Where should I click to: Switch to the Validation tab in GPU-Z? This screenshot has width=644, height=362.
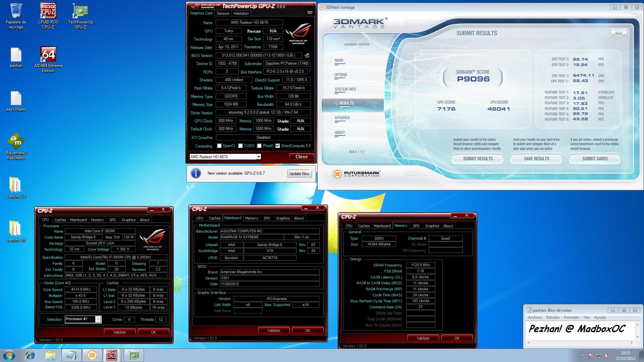(241, 13)
